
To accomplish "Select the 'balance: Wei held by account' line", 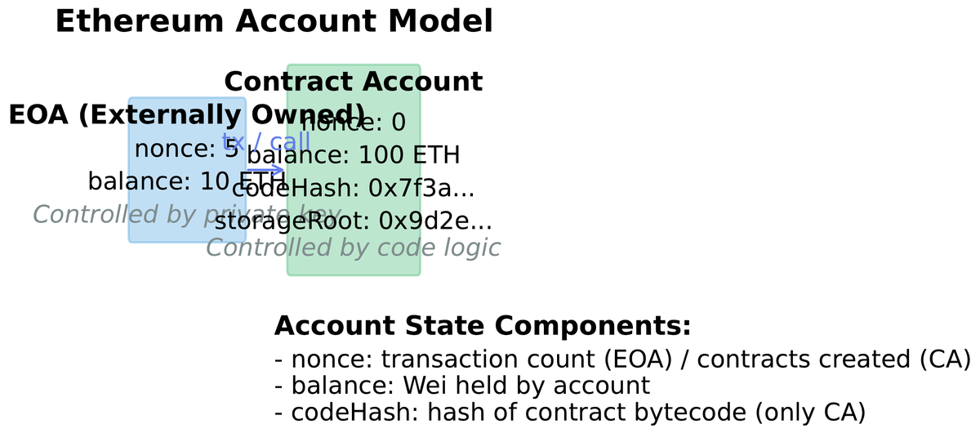I will click(462, 386).
